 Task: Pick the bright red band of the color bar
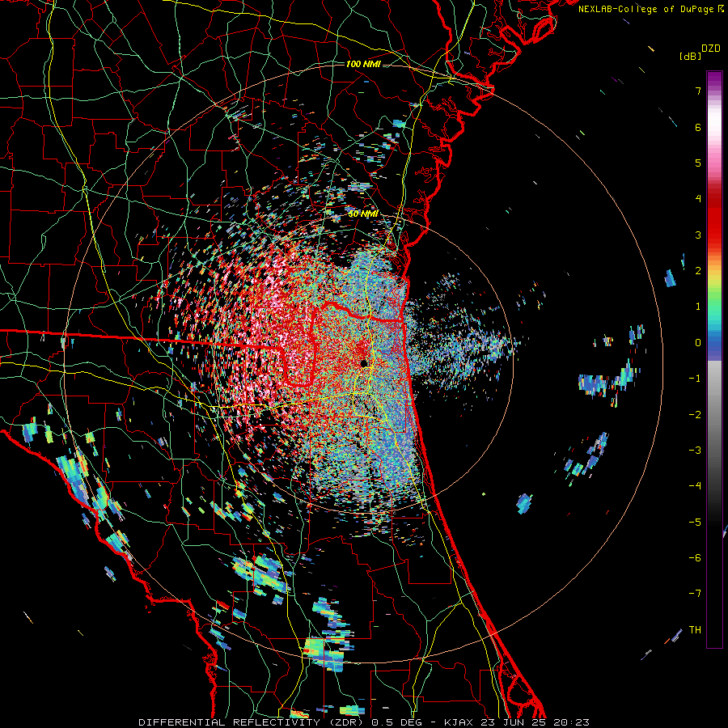[714, 223]
